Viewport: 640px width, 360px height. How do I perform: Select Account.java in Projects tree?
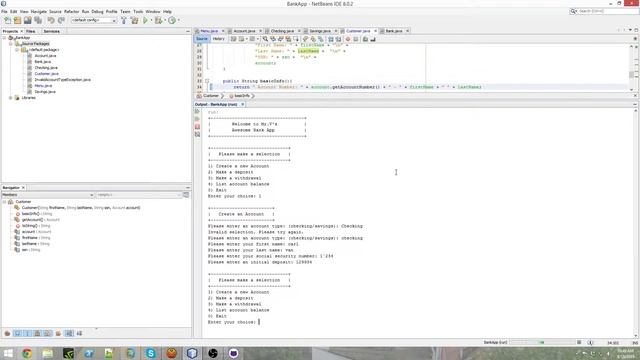tap(45, 56)
